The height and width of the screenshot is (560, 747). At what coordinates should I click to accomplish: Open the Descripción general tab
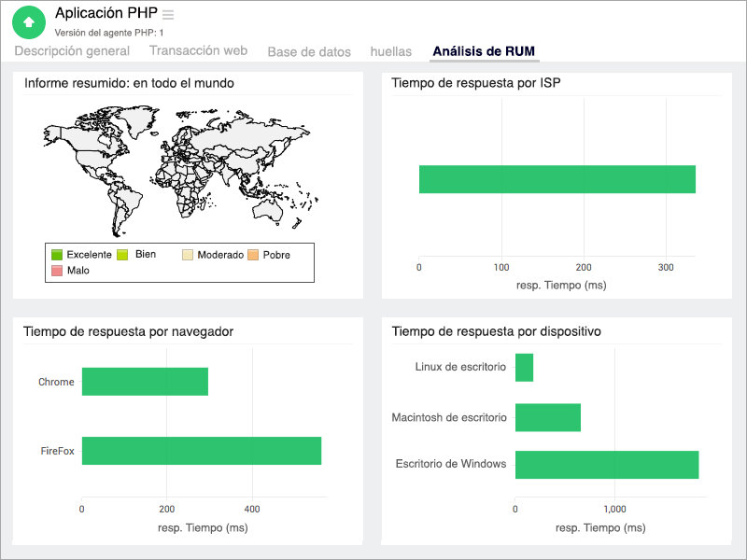(x=72, y=51)
